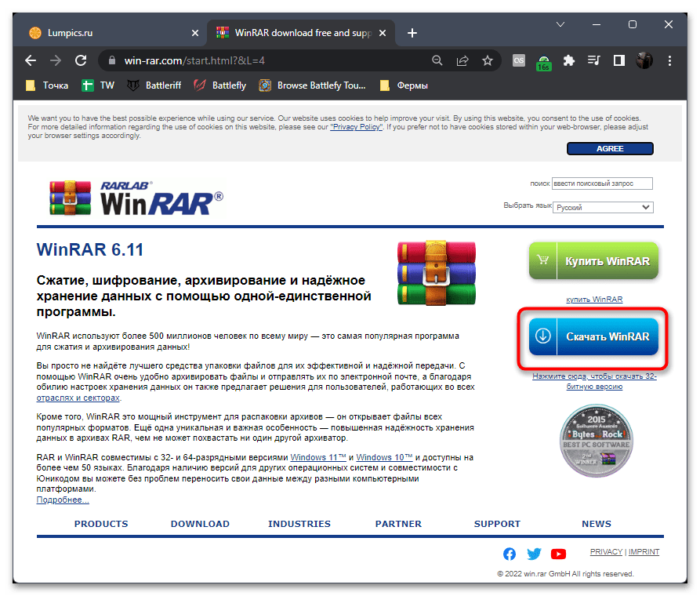Share this page via share icon

462,60
